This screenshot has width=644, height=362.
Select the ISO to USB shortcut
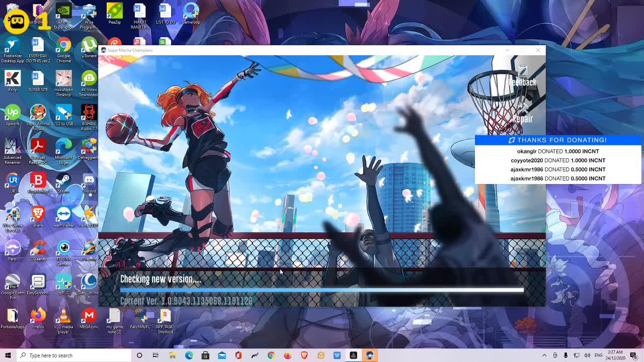[x=63, y=115]
